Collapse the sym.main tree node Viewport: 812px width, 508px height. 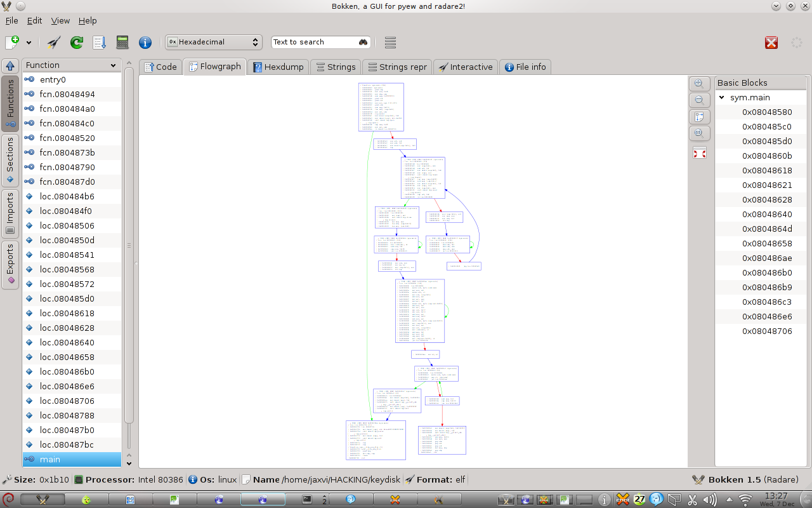tap(721, 98)
